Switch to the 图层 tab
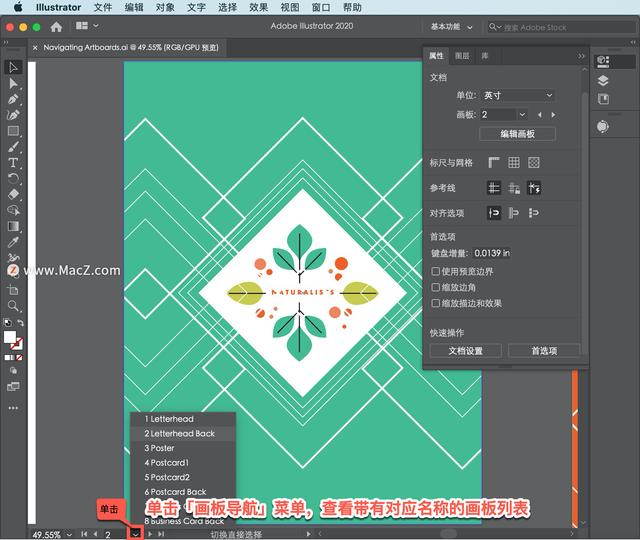 click(462, 56)
